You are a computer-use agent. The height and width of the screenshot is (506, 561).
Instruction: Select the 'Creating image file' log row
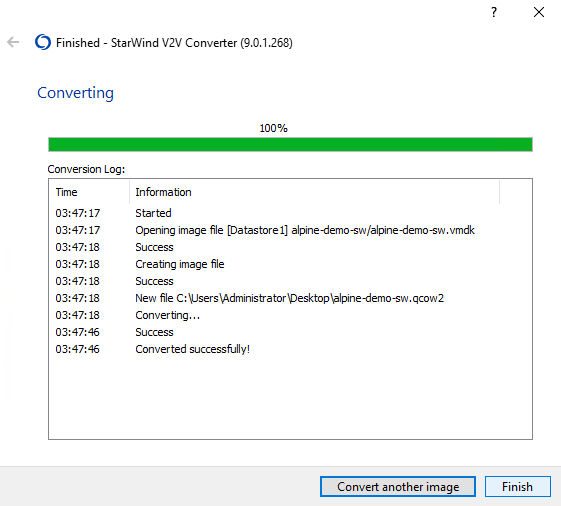(x=291, y=264)
